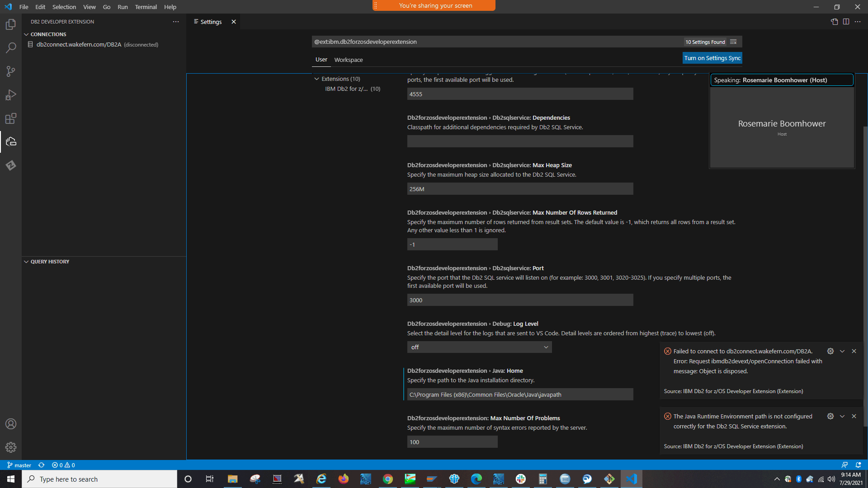This screenshot has height=488, width=868.
Task: Click Turn on Settings Sync
Action: (x=712, y=58)
